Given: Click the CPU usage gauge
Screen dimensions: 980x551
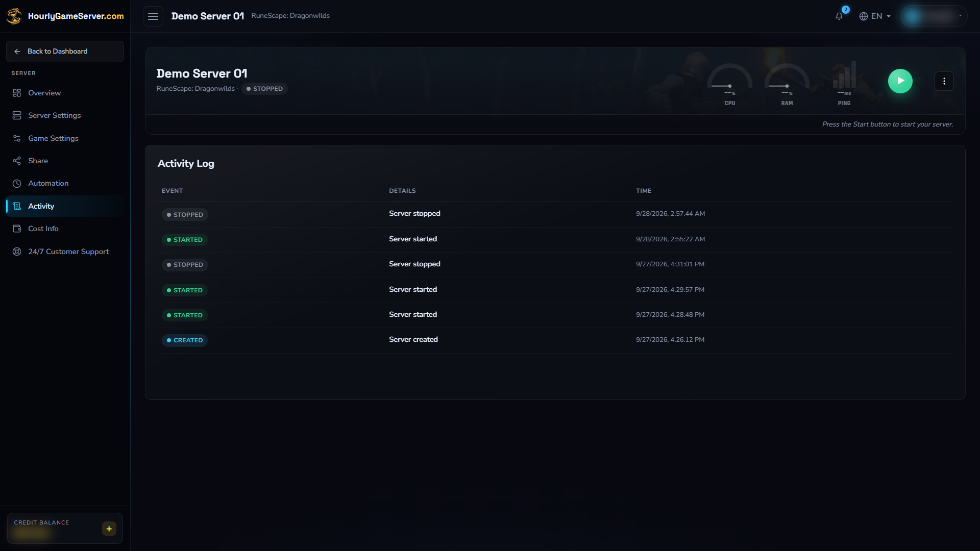Looking at the screenshot, I should [x=730, y=84].
